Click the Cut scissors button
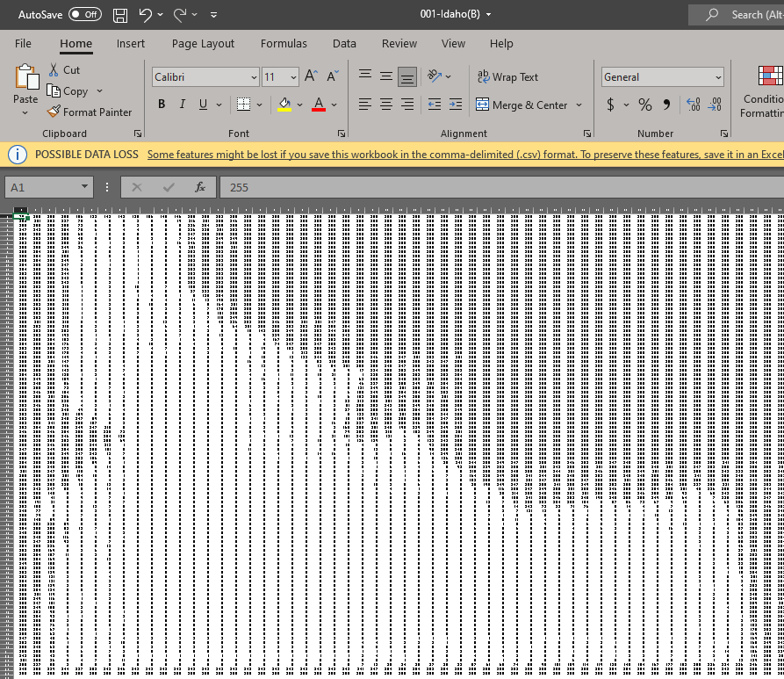The image size is (784, 679). click(x=64, y=70)
